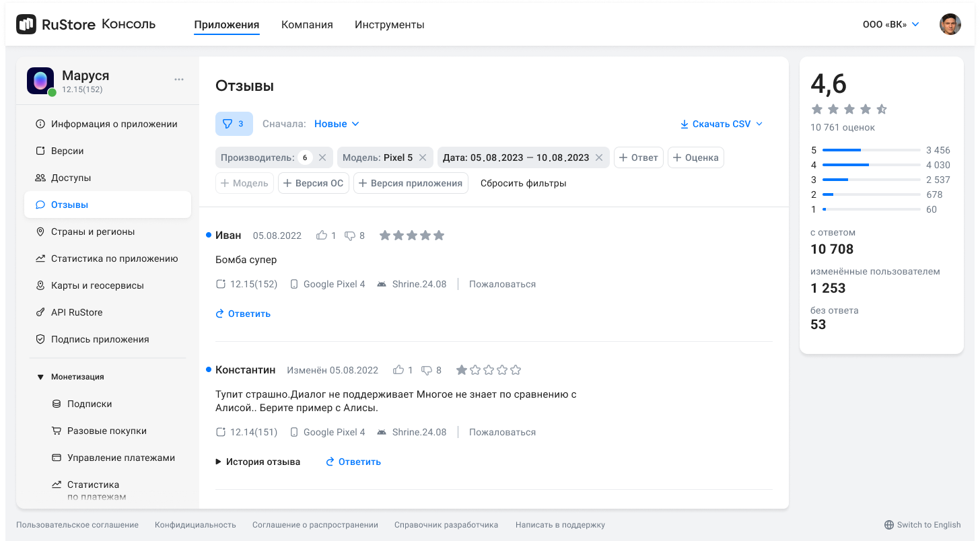Remove the Модель: Pixel 5 filter chip
The height and width of the screenshot is (541, 980).
pyautogui.click(x=423, y=157)
